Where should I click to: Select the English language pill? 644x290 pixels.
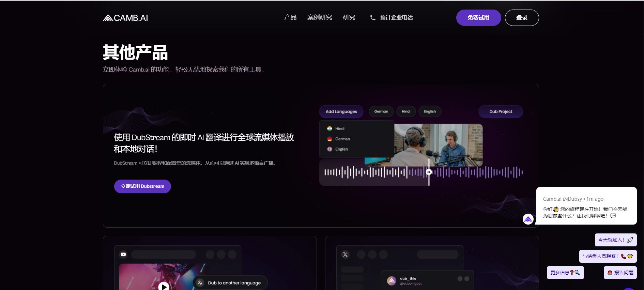pyautogui.click(x=430, y=111)
